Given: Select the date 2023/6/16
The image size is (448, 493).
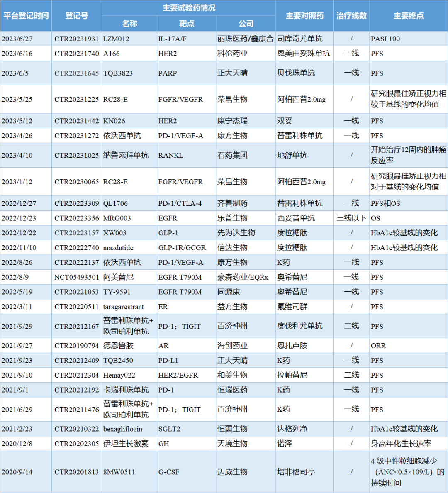Looking at the screenshot, I should point(17,54).
